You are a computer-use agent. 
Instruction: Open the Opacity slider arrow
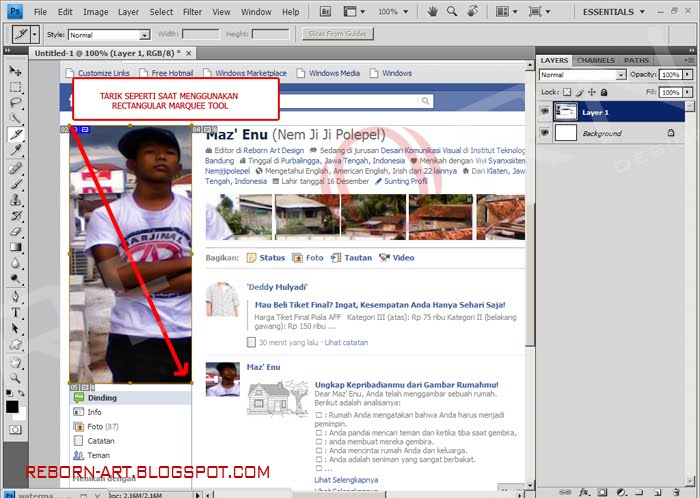pyautogui.click(x=687, y=75)
